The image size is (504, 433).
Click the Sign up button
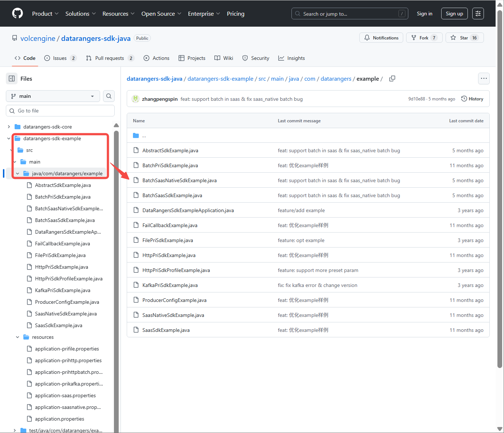pyautogui.click(x=454, y=14)
